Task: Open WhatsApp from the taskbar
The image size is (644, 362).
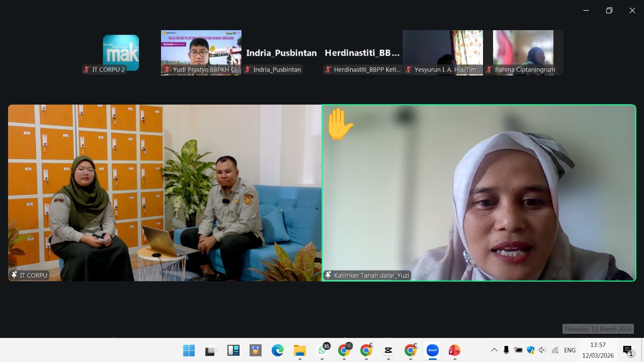Action: 322,350
